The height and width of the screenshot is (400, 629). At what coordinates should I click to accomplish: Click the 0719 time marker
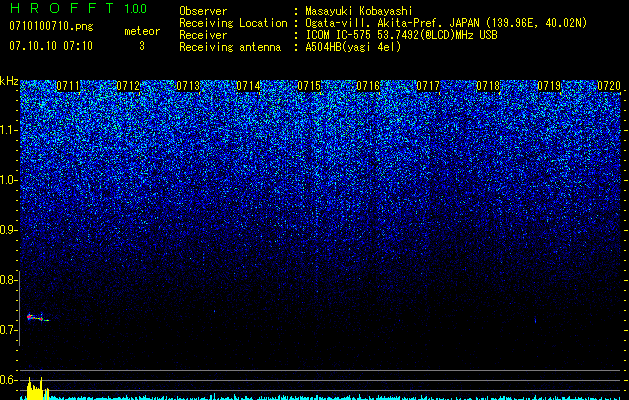(549, 86)
